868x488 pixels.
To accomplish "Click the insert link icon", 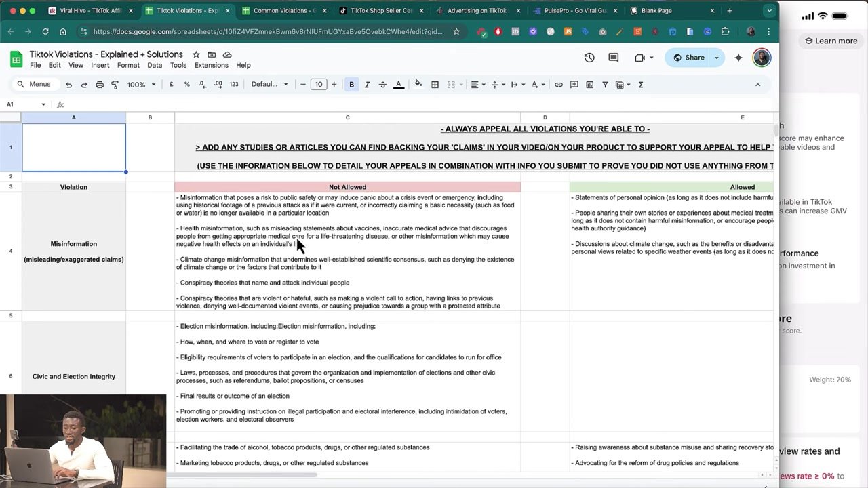I will click(558, 85).
